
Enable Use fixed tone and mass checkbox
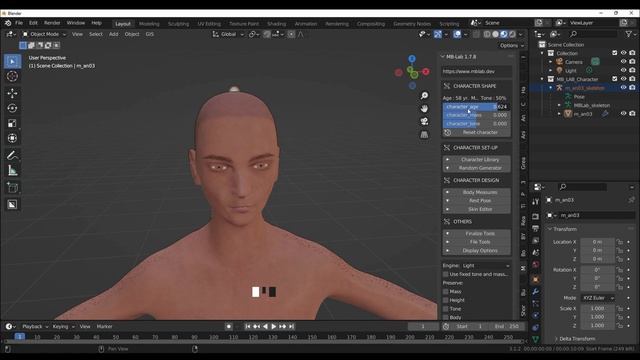click(446, 274)
